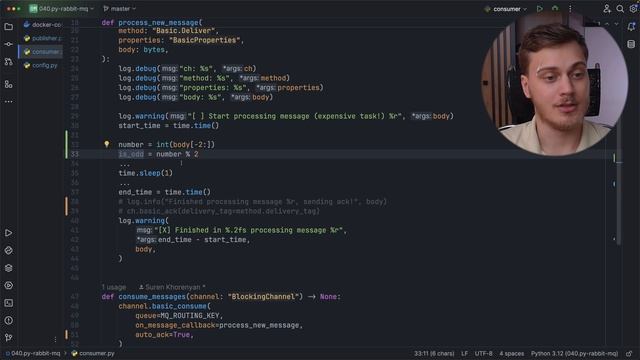Open the Notifications bell panel
This screenshot has height=360, width=640.
click(x=631, y=27)
